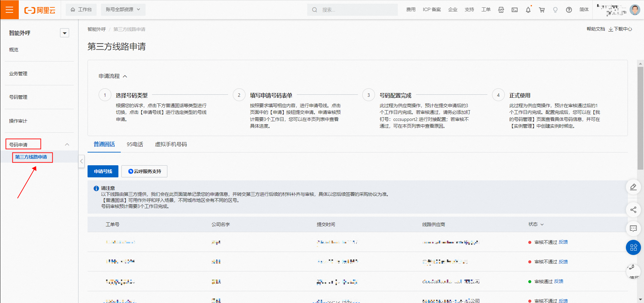Open the notifications bell
The height and width of the screenshot is (303, 644).
[x=528, y=10]
